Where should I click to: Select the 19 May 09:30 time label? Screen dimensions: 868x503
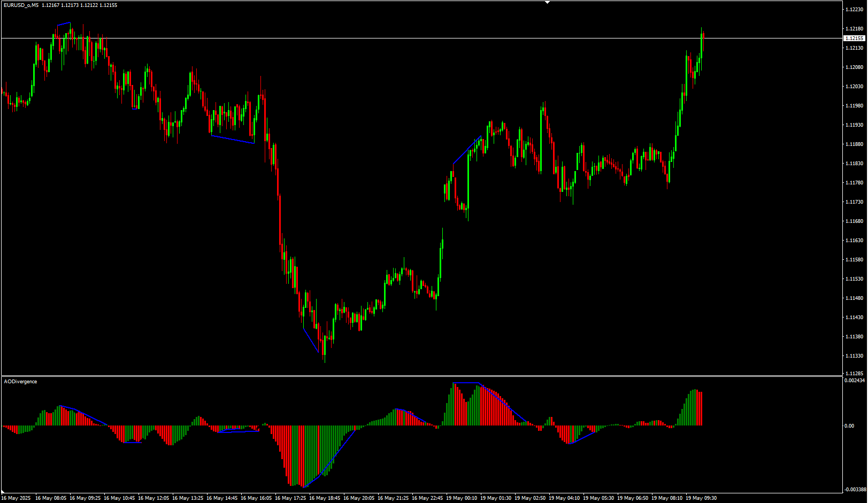point(701,498)
